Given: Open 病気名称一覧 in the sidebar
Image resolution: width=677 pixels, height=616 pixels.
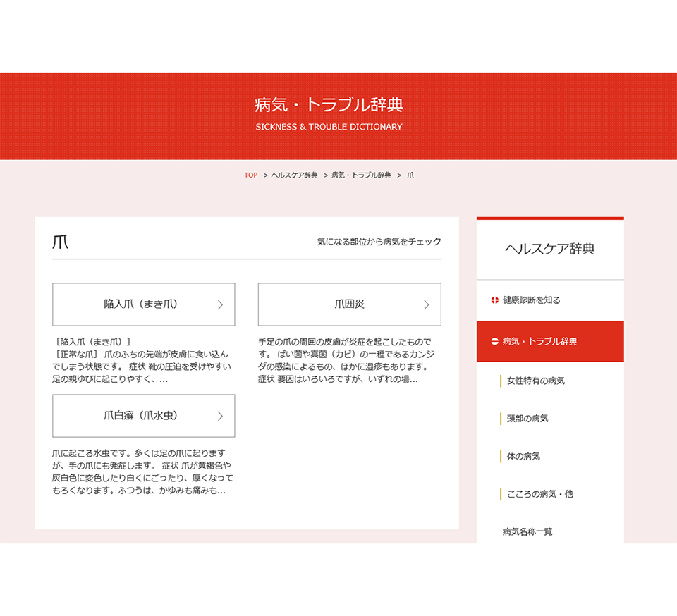Looking at the screenshot, I should pyautogui.click(x=527, y=532).
